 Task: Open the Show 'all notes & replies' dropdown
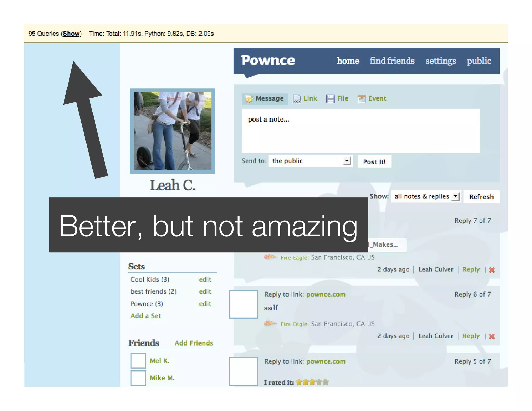tap(426, 196)
